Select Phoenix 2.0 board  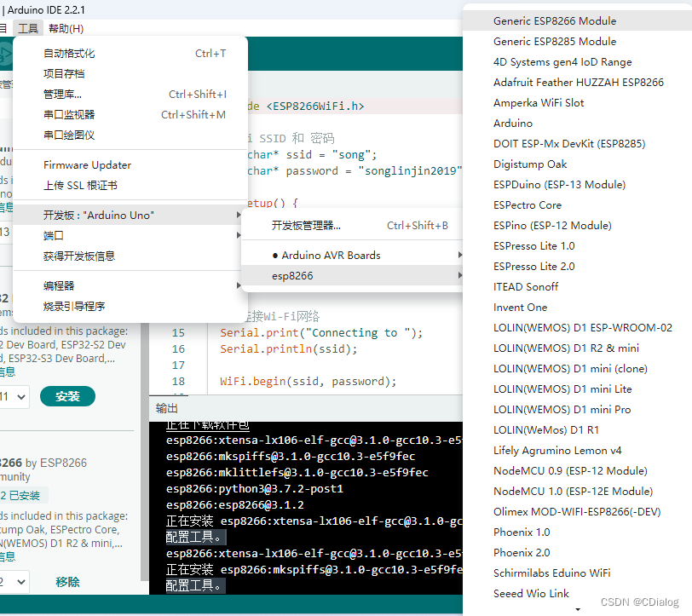coord(577,552)
